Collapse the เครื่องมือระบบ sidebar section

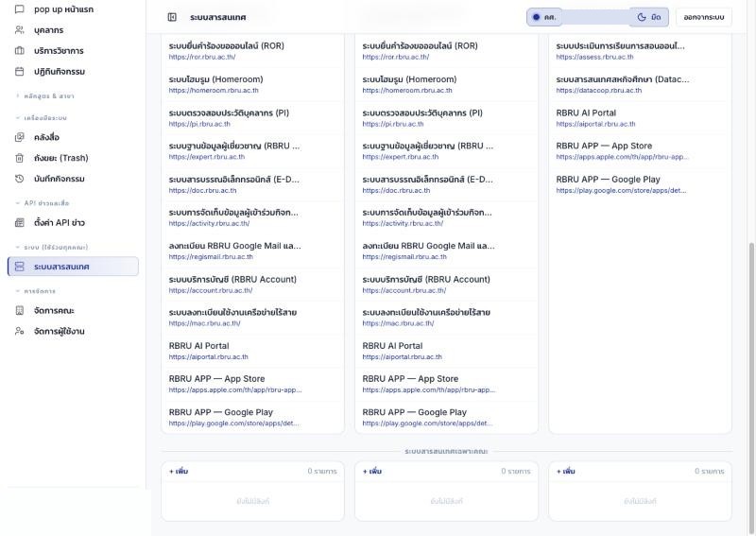tap(42, 118)
